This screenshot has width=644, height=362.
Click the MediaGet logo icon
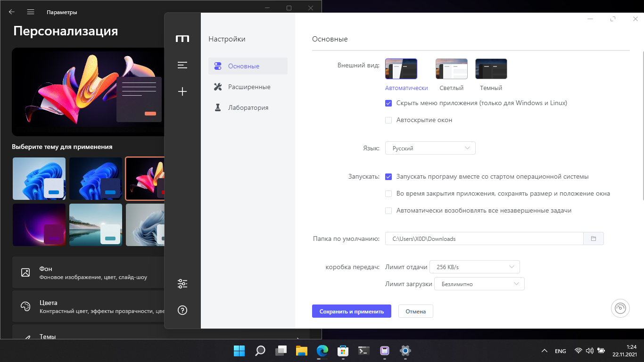coord(182,39)
